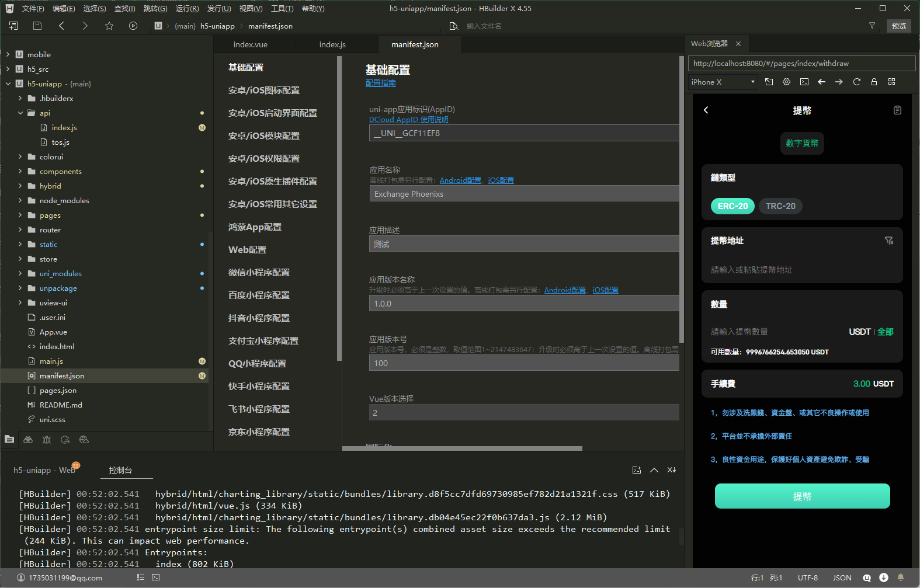
Task: Open the status bar notification bell
Action: coord(901,577)
